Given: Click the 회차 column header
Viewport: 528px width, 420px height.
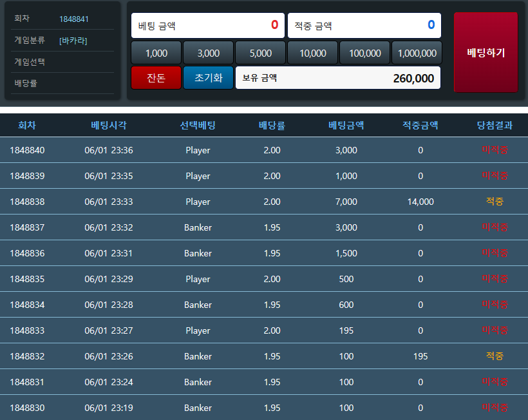Looking at the screenshot, I should pos(27,126).
